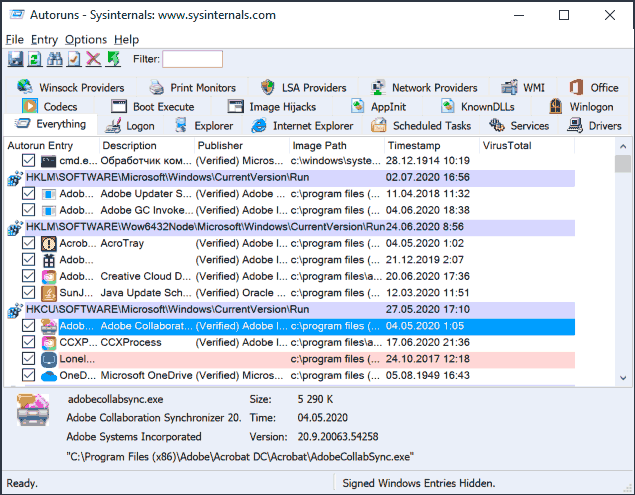Select the row with timestamp 21.12.2019 2:07

(x=317, y=260)
